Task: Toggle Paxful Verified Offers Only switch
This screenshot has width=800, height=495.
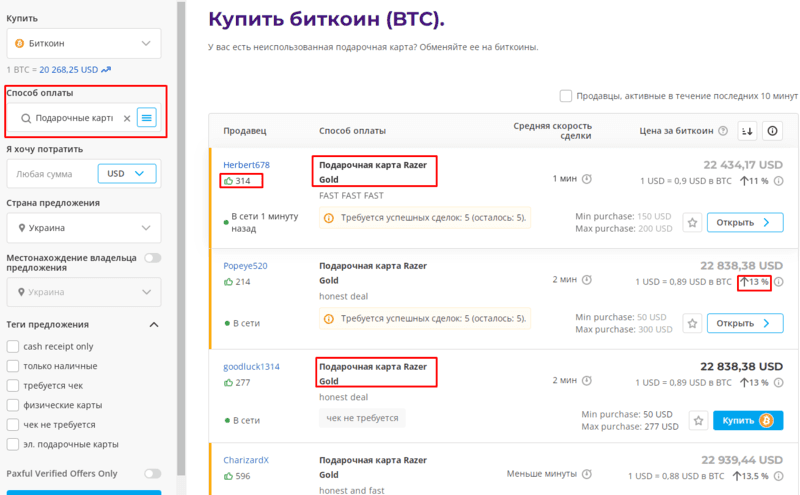Action: click(153, 474)
